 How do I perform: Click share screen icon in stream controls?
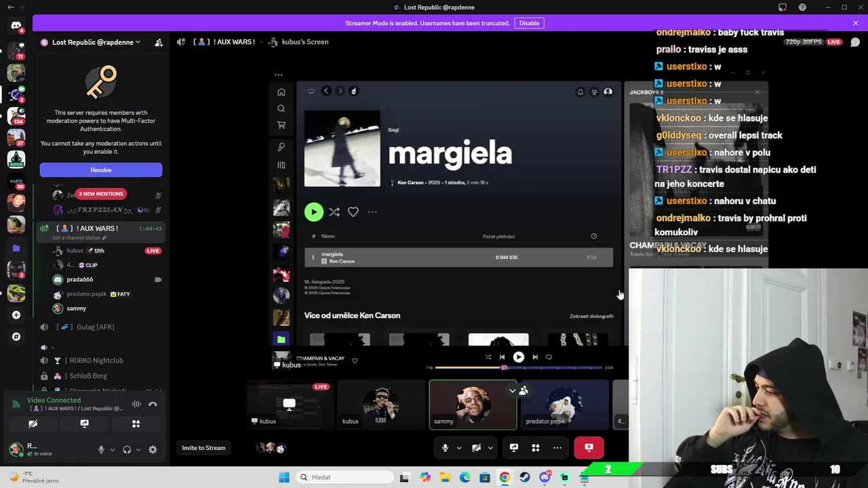(x=514, y=447)
